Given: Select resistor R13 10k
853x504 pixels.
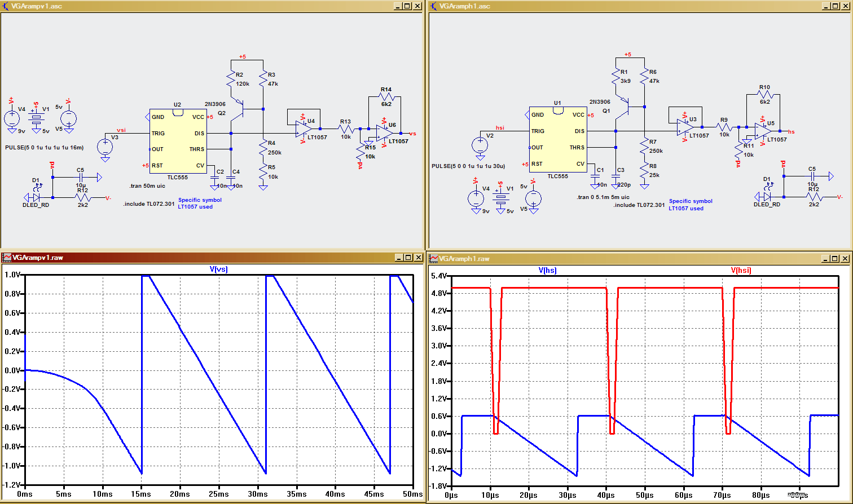Looking at the screenshot, I should click(345, 129).
